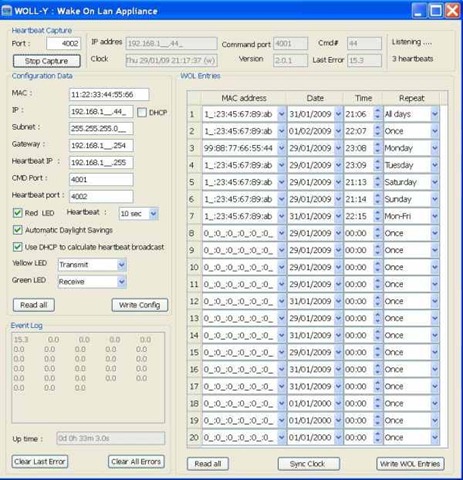Click the Heartbeat IP field
463x480 pixels.
click(101, 163)
